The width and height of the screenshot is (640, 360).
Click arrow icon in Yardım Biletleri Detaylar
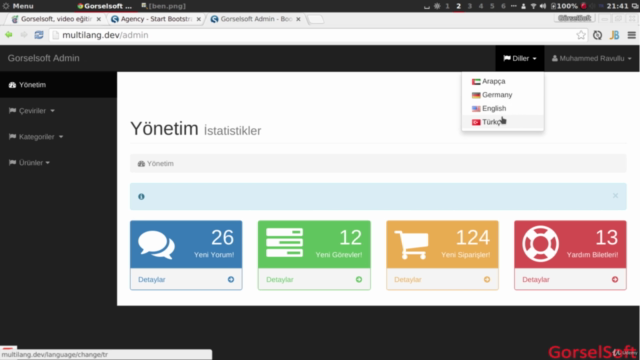point(615,280)
